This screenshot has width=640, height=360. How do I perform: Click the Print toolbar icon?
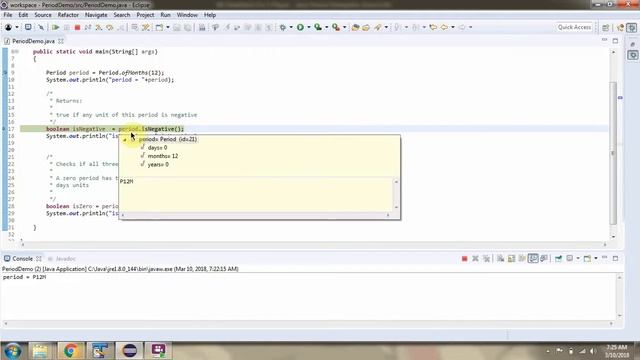pyautogui.click(x=202, y=27)
